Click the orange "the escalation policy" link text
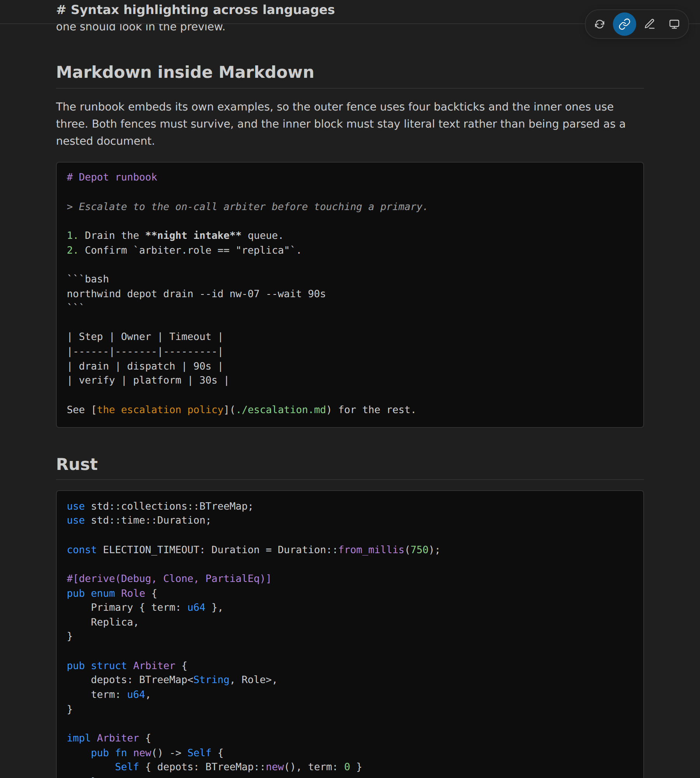 point(160,410)
